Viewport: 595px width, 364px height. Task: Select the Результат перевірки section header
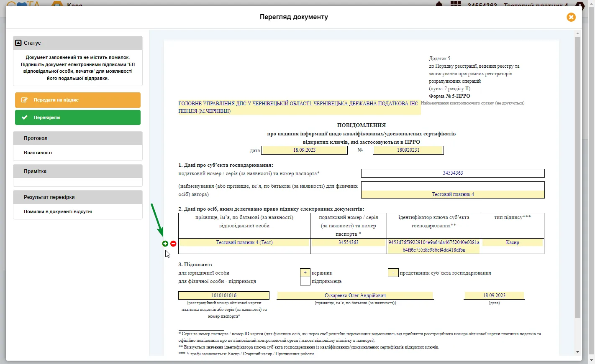tap(78, 197)
